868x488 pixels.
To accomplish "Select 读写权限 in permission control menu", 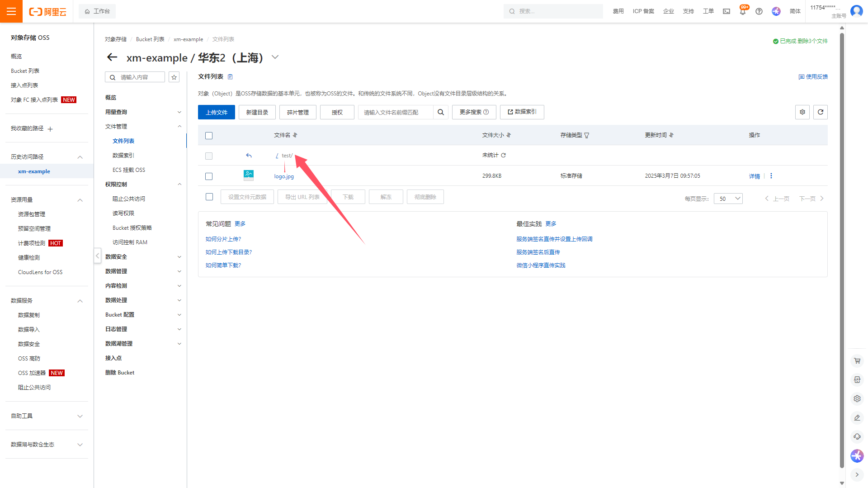I will pyautogui.click(x=123, y=213).
